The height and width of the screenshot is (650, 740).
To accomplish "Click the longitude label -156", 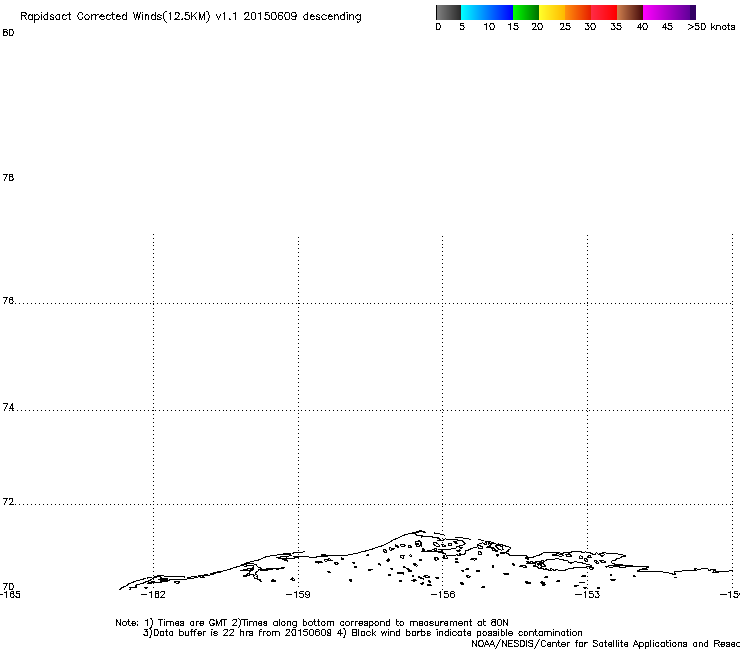I will (443, 595).
